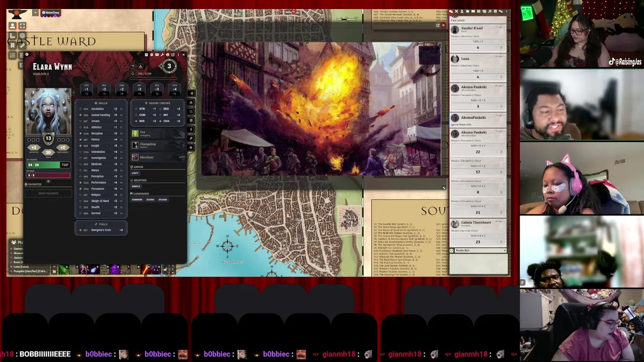Open the lightning bolt Effects tab on sheet side

[x=191, y=130]
